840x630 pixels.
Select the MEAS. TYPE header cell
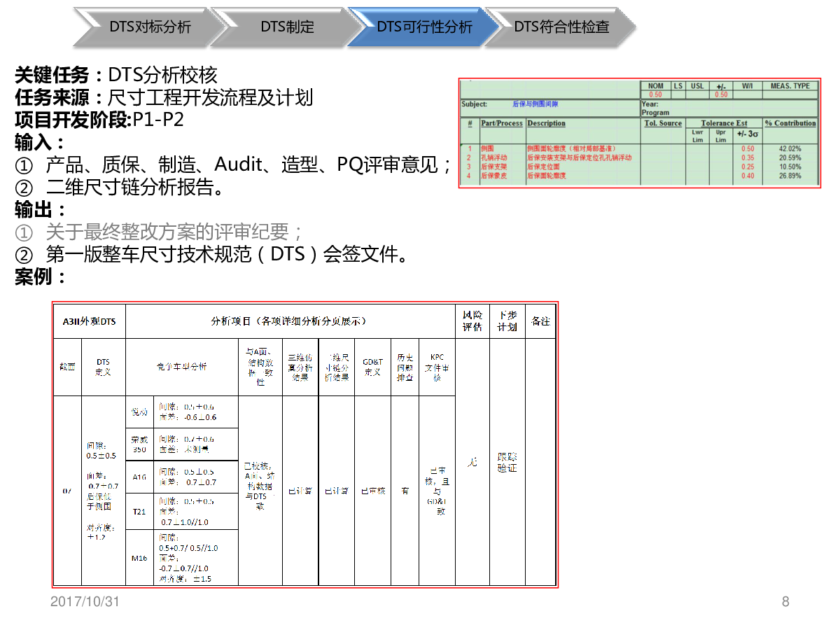pos(790,86)
